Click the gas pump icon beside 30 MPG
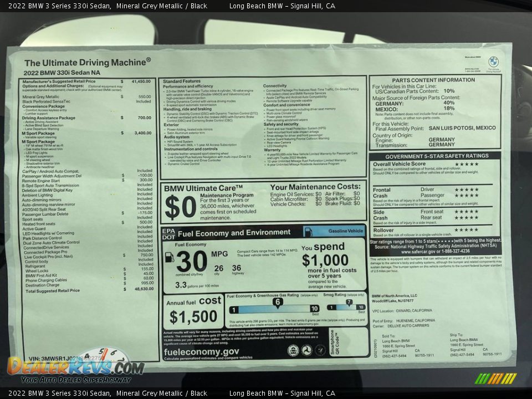Screen dimensions: 532x399 pyautogui.click(x=170, y=258)
